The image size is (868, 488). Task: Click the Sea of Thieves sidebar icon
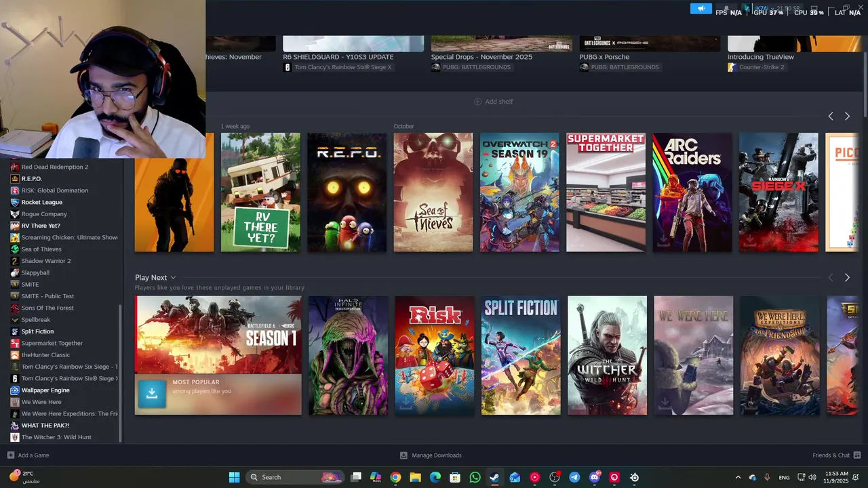point(15,249)
